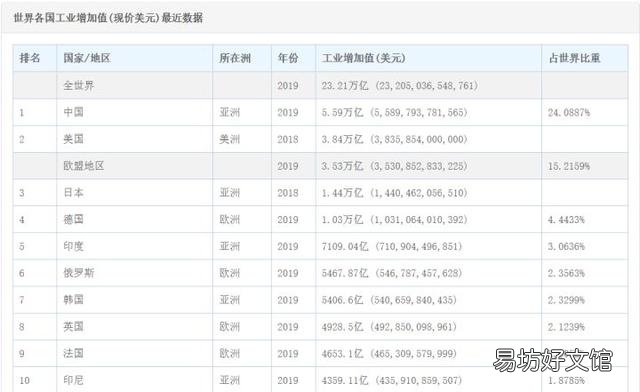The height and width of the screenshot is (392, 640).
Task: Click the 亚洲 continent cell for 韩国
Action: point(229,300)
